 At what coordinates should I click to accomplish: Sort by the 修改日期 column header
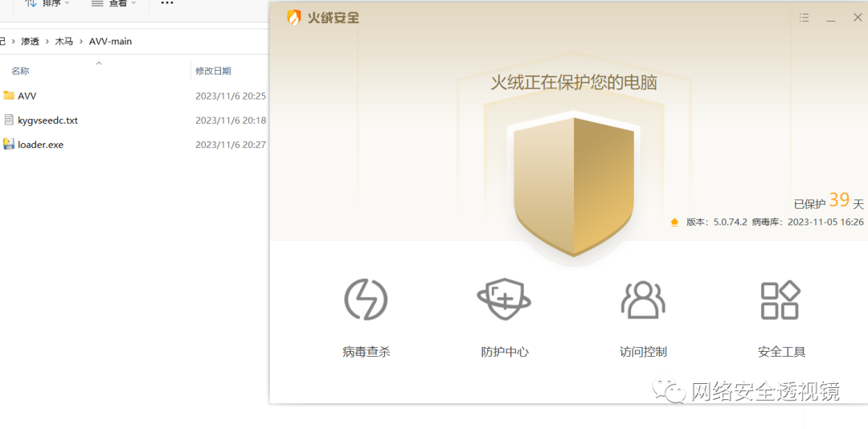click(x=213, y=71)
